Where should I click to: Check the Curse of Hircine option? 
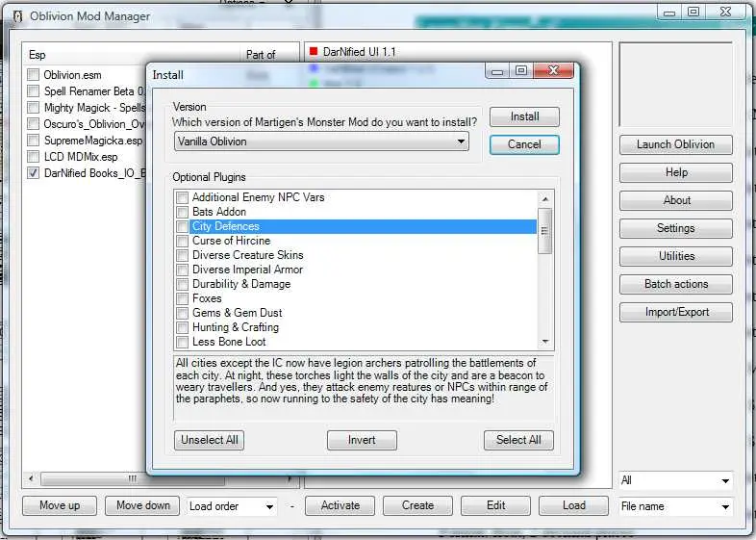click(182, 241)
